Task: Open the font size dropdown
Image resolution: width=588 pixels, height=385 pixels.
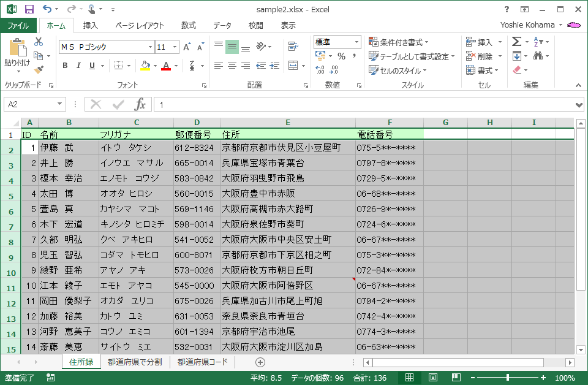Action: [x=175, y=47]
